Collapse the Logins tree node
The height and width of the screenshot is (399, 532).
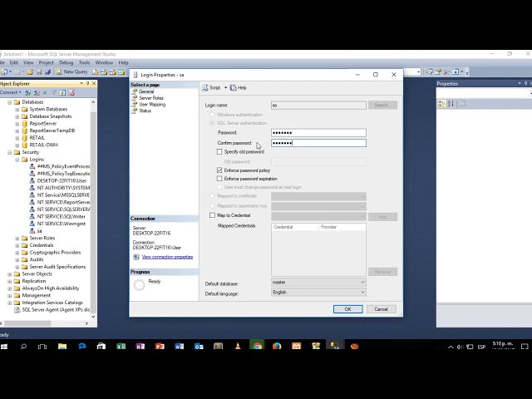[x=17, y=160]
